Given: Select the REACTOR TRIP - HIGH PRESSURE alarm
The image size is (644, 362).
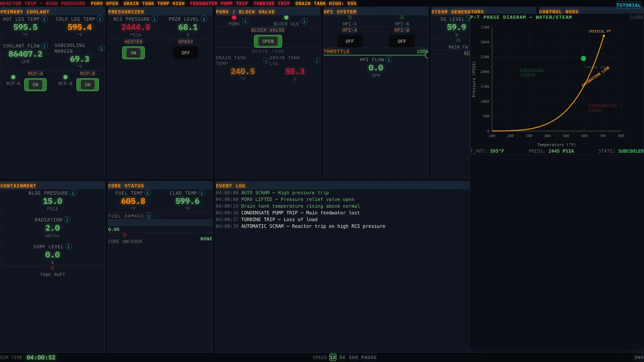Looking at the screenshot, I should (43, 3).
